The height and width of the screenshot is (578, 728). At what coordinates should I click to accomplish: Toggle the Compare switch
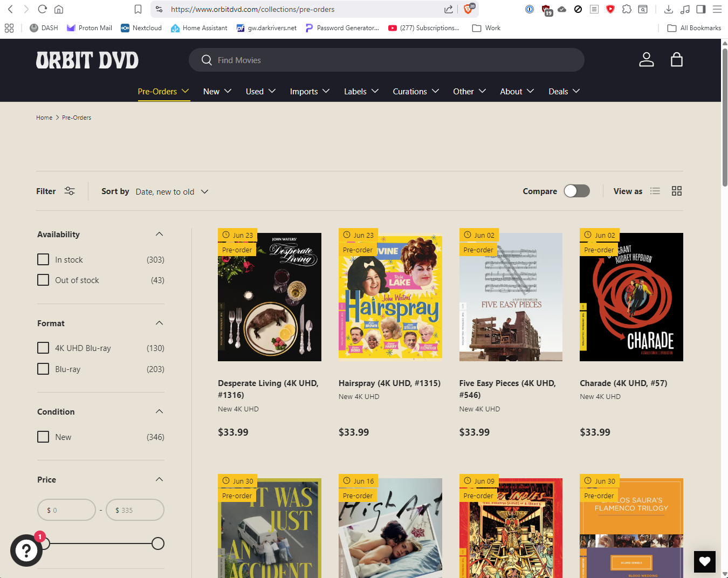click(x=576, y=191)
